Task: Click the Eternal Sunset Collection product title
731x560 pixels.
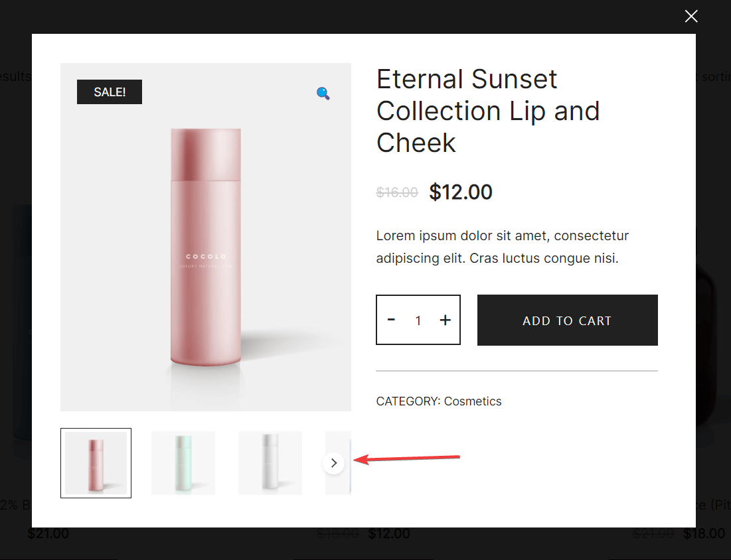Action: pos(488,111)
